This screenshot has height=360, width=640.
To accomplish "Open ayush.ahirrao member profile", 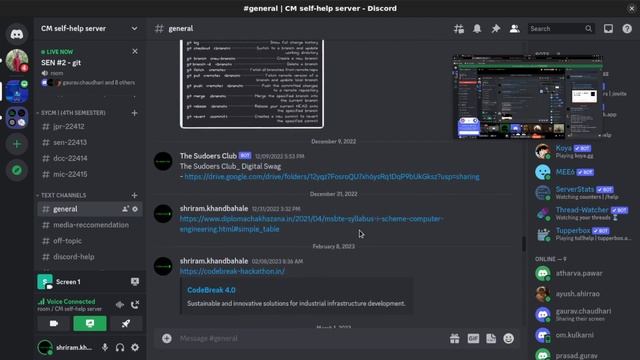I will click(584, 293).
